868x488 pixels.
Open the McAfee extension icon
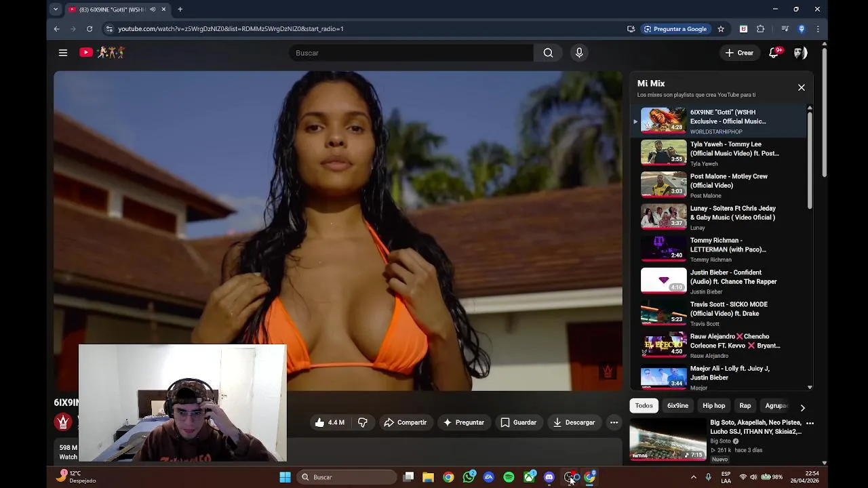click(743, 29)
